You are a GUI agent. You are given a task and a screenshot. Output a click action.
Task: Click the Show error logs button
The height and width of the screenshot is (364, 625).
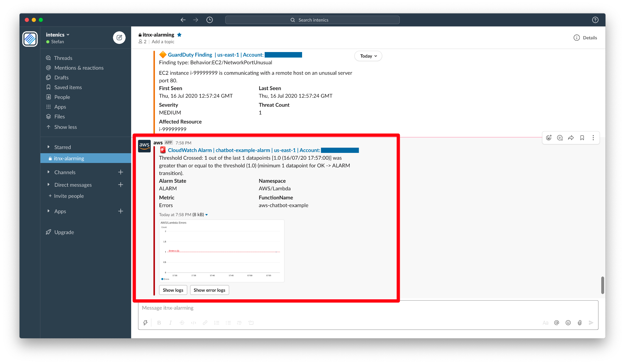click(x=209, y=290)
